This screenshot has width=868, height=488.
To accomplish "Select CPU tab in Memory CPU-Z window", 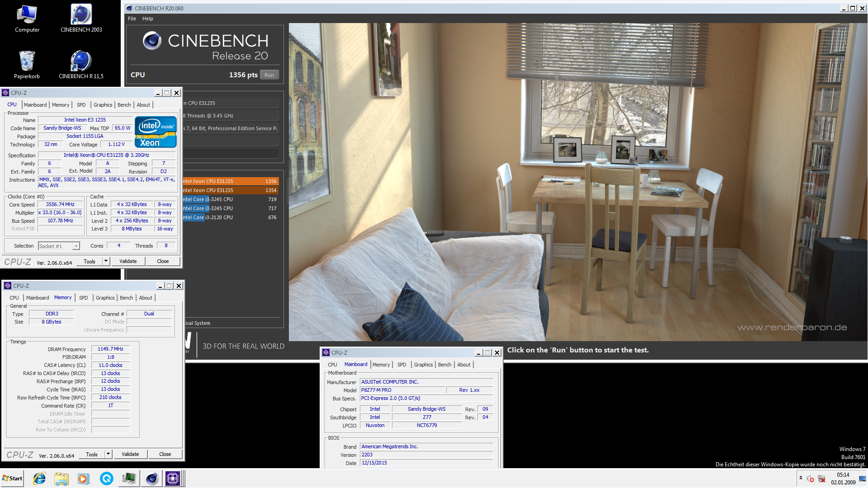I will 14,298.
